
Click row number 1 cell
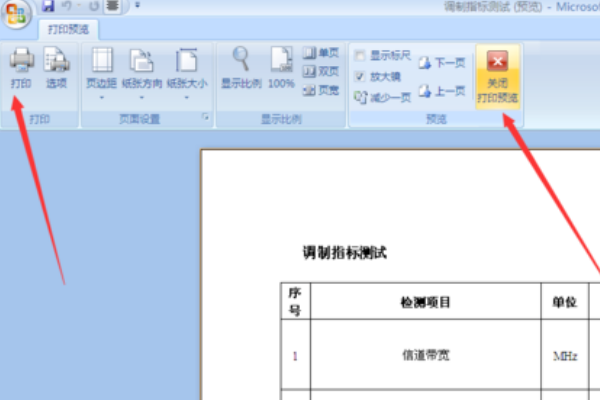295,356
